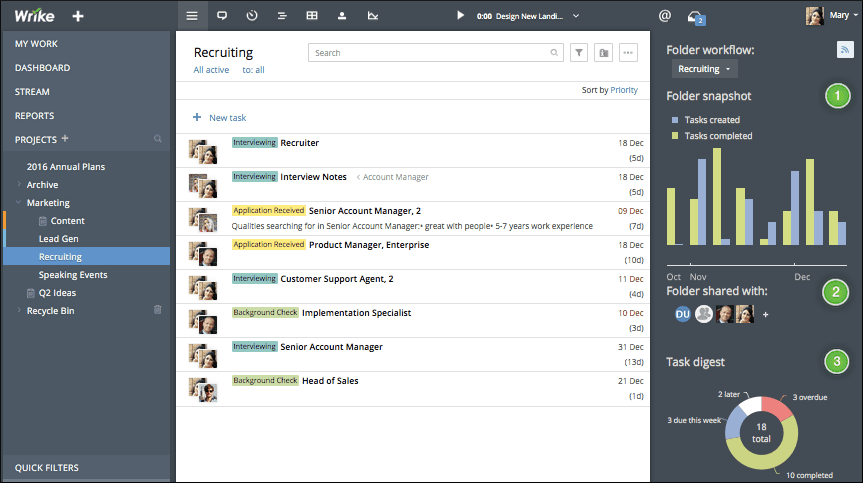Open PROJECTS section header
Image resolution: width=863 pixels, height=483 pixels.
[x=36, y=140]
